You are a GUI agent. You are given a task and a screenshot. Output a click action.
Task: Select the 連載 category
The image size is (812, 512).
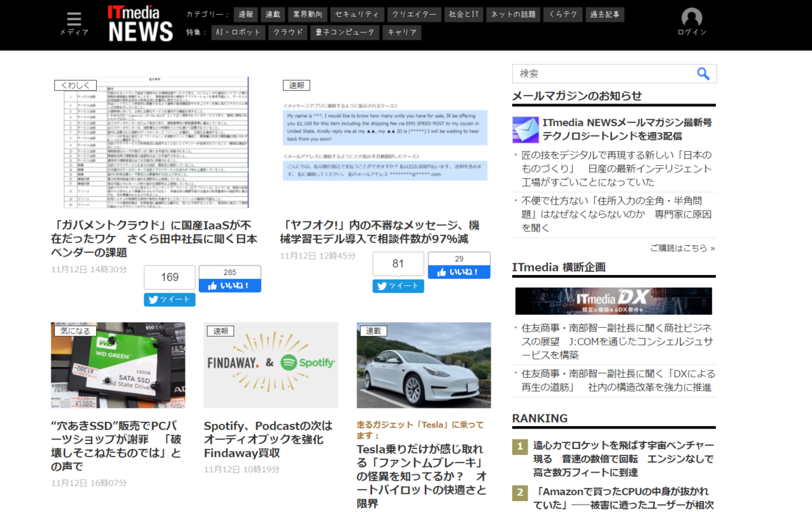(273, 15)
